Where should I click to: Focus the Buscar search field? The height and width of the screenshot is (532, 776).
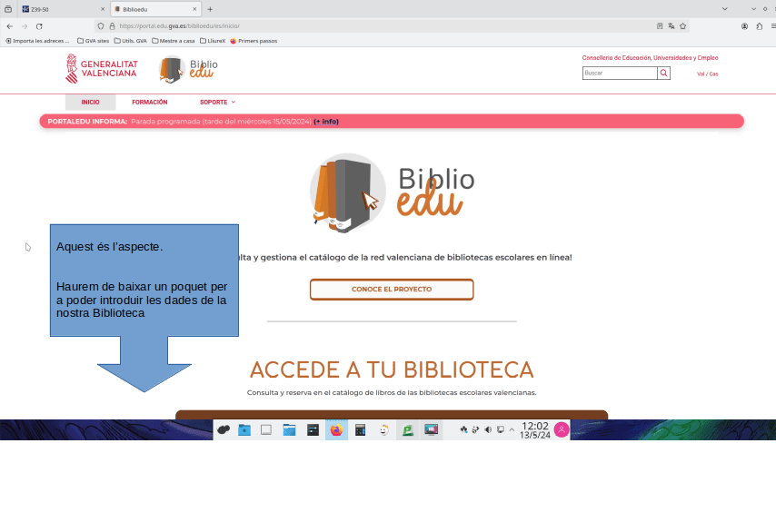pyautogui.click(x=620, y=74)
